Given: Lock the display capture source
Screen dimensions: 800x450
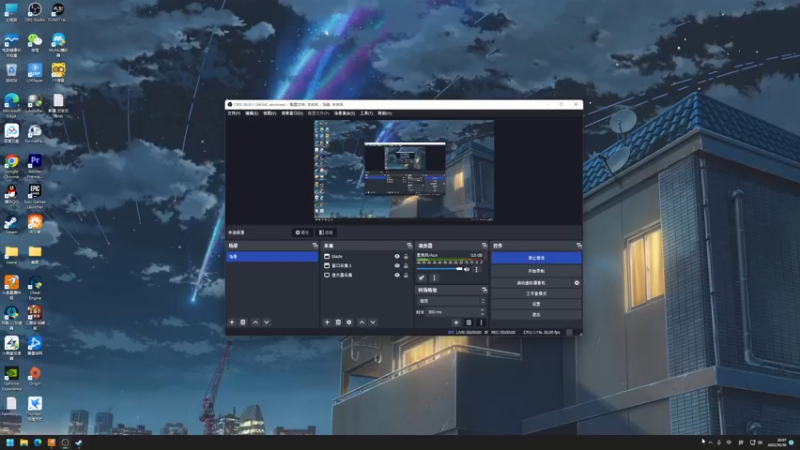Looking at the screenshot, I should pyautogui.click(x=406, y=275).
